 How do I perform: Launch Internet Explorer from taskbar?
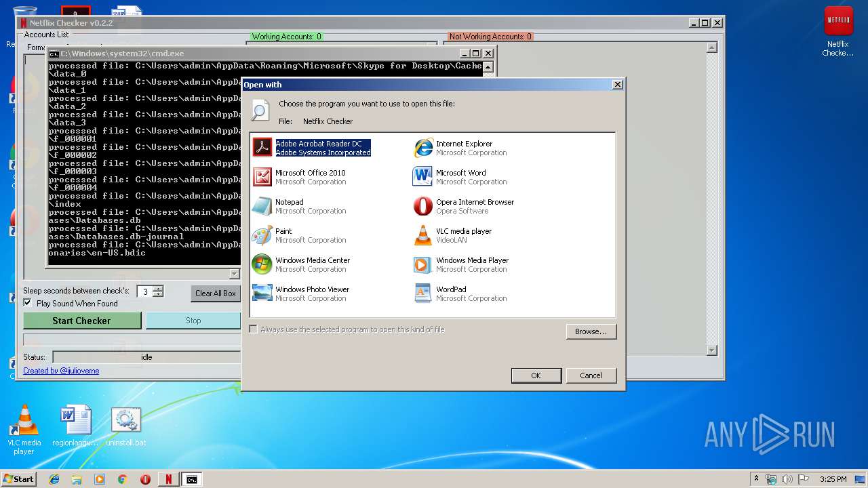(x=54, y=479)
